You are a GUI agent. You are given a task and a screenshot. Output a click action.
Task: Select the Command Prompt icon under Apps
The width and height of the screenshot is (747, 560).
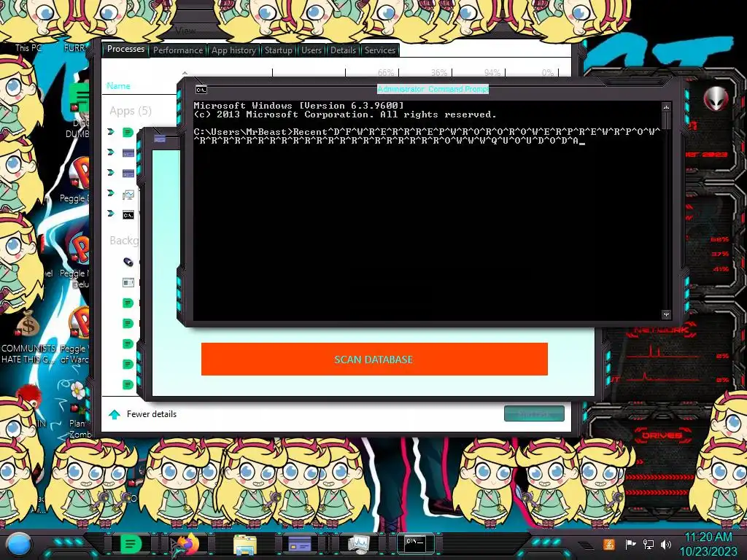128,215
